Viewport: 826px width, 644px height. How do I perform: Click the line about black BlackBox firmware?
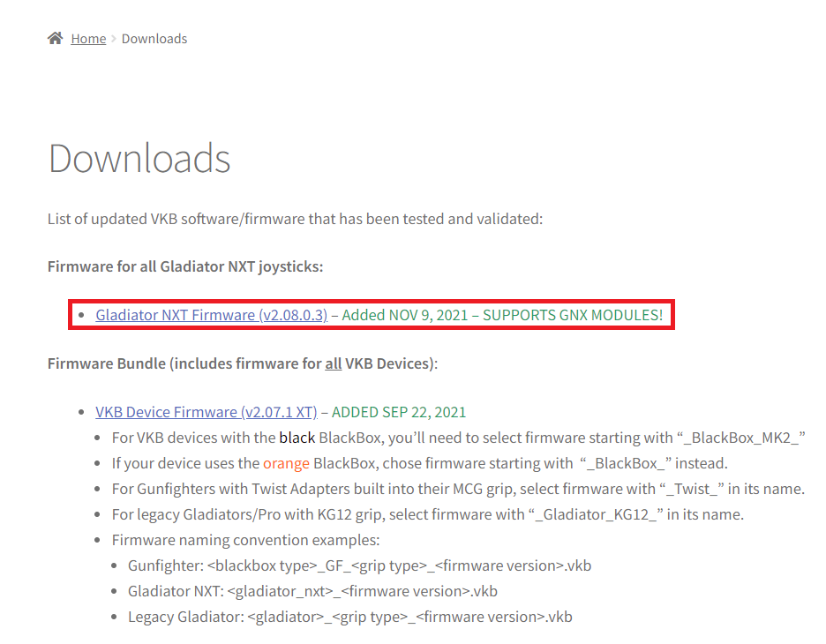pyautogui.click(x=458, y=438)
